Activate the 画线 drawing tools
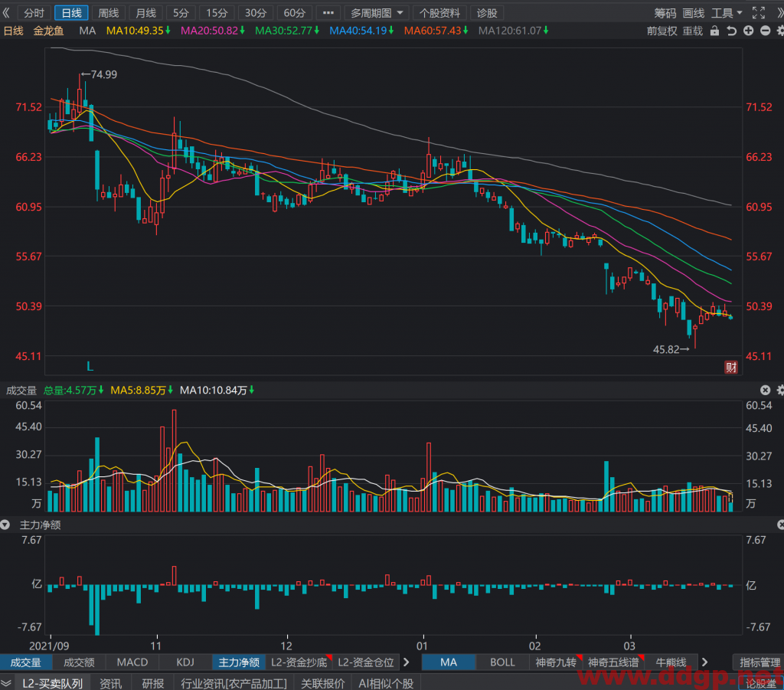Viewport: 784px width, 690px height. point(694,13)
